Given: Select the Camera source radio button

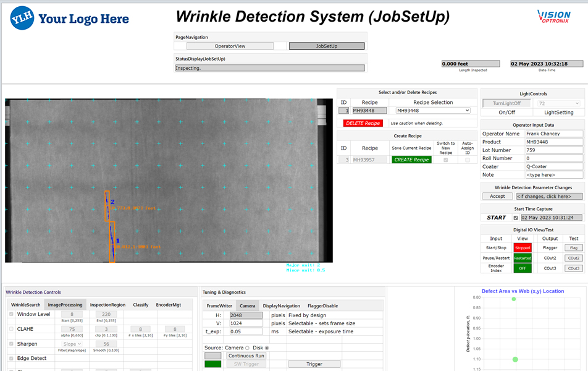Looking at the screenshot, I should [x=247, y=348].
